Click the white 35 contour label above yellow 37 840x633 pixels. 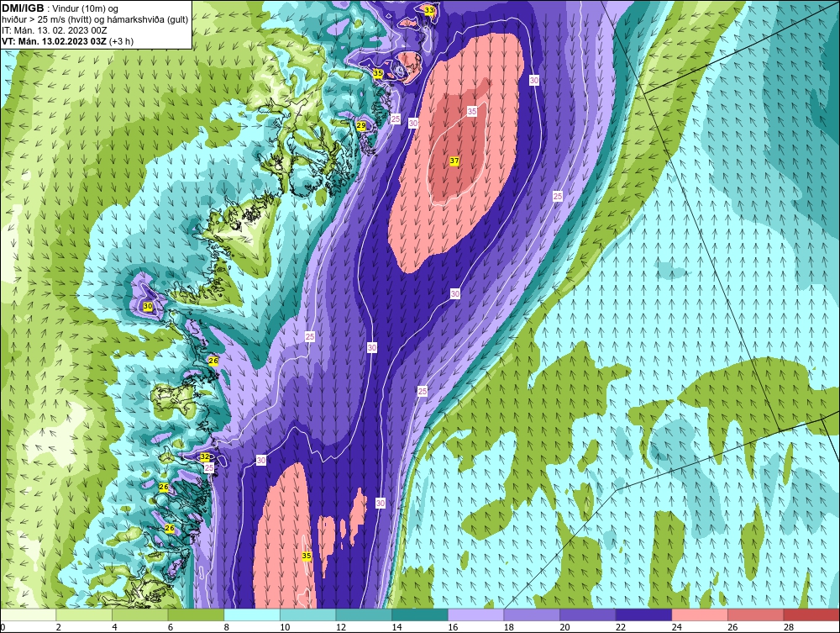471,112
